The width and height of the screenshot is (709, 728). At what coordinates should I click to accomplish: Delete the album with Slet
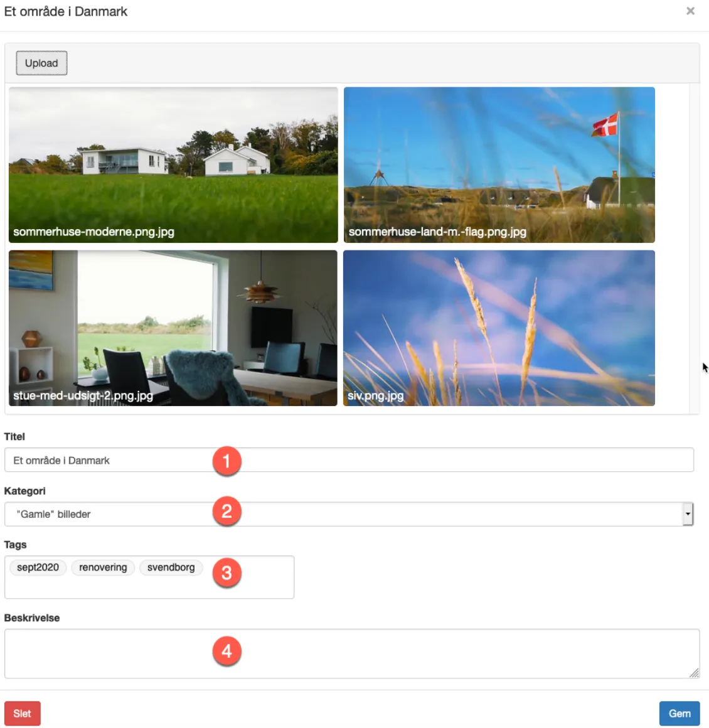click(23, 714)
